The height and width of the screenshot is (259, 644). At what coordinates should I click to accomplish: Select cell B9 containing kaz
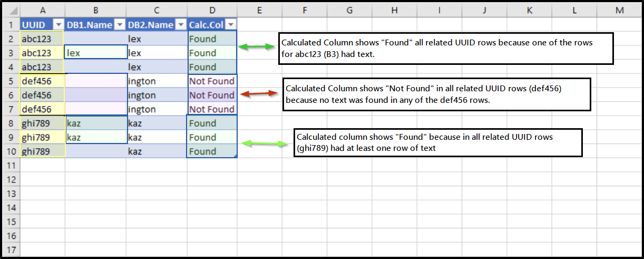tap(95, 138)
